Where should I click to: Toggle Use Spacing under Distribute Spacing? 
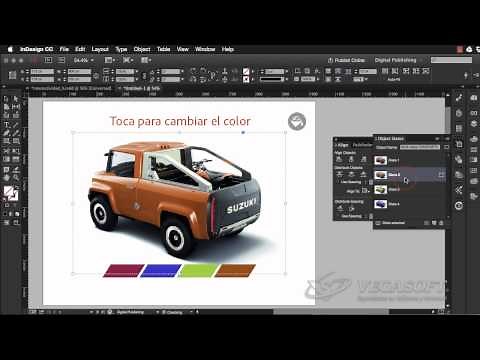[351, 216]
